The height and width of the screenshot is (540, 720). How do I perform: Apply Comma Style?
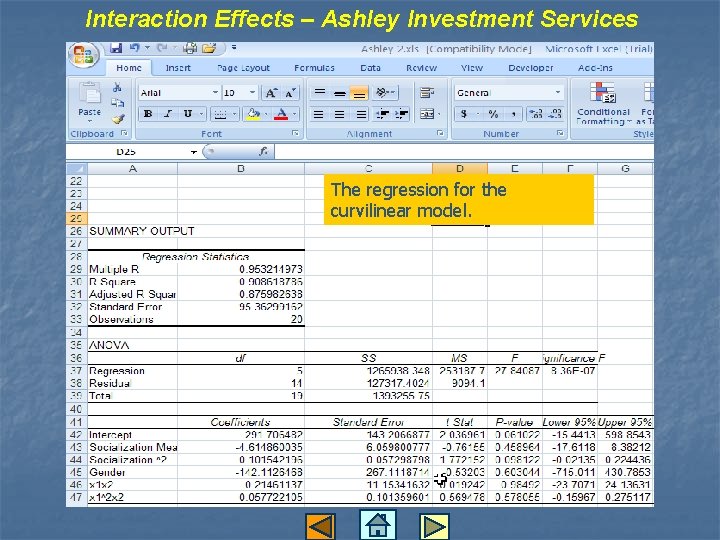pos(514,114)
